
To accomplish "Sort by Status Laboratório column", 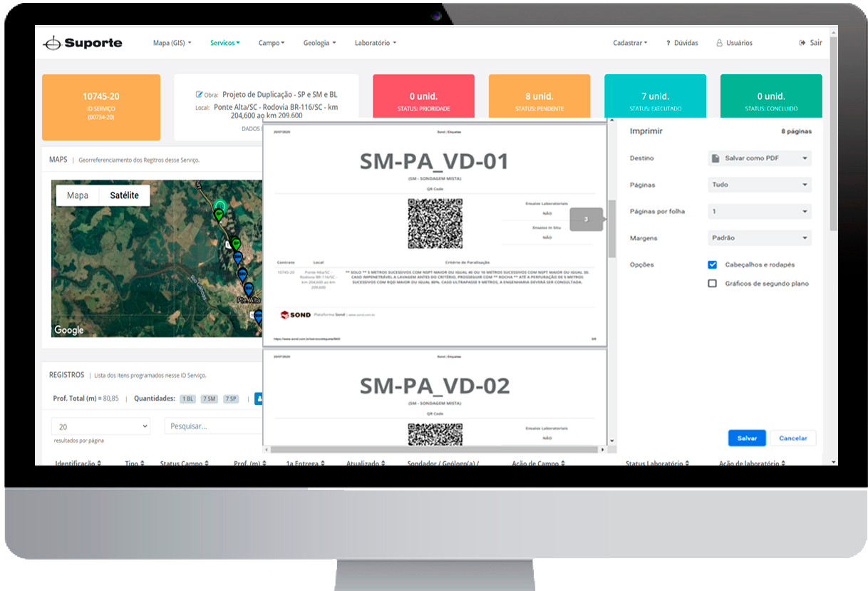I will point(658,463).
